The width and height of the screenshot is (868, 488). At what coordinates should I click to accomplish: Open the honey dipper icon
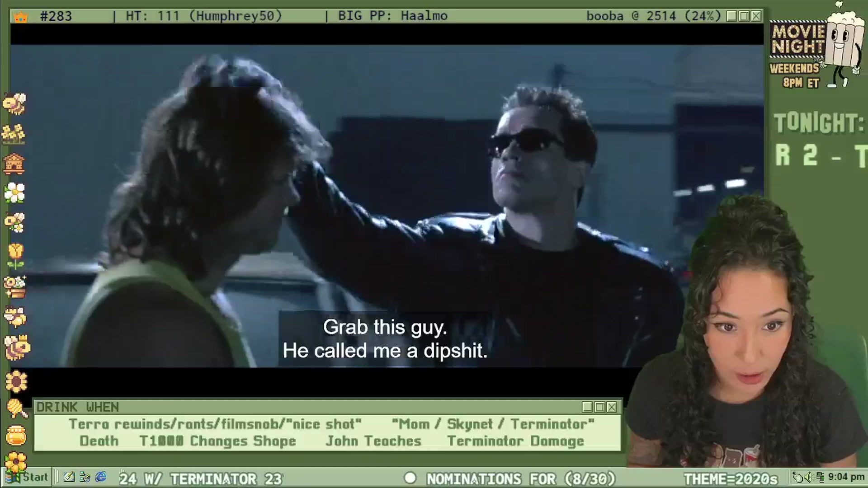[x=17, y=408]
